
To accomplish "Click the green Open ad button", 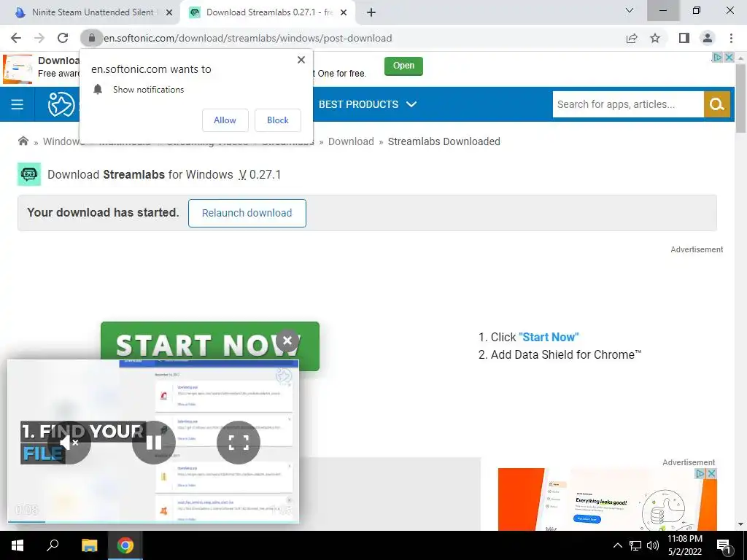I will pos(403,66).
